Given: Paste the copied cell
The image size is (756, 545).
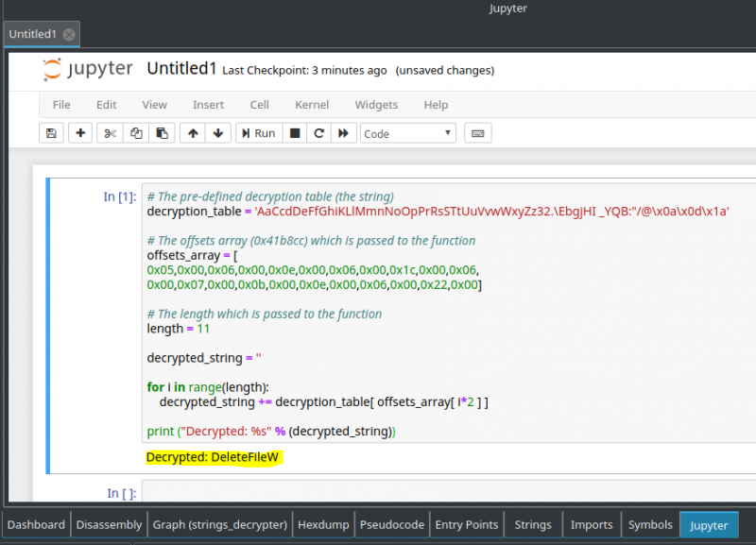Looking at the screenshot, I should coord(162,132).
